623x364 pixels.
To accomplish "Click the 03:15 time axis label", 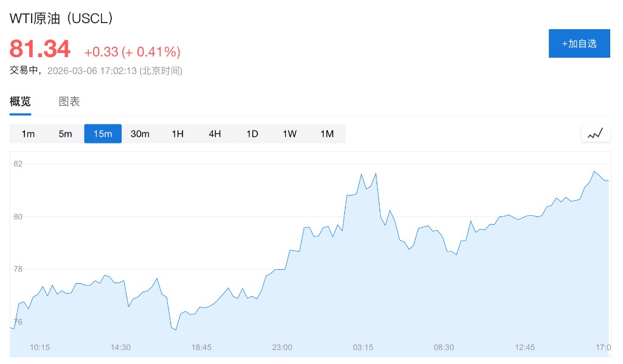I will tap(363, 348).
